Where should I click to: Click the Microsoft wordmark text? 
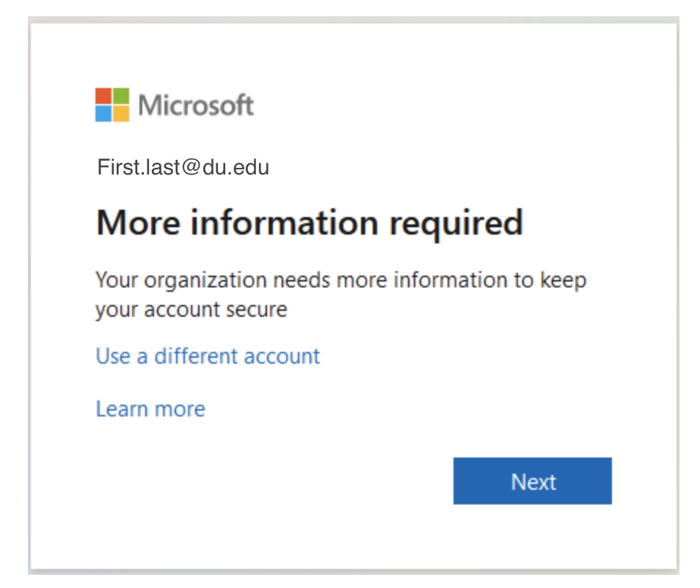point(196,106)
